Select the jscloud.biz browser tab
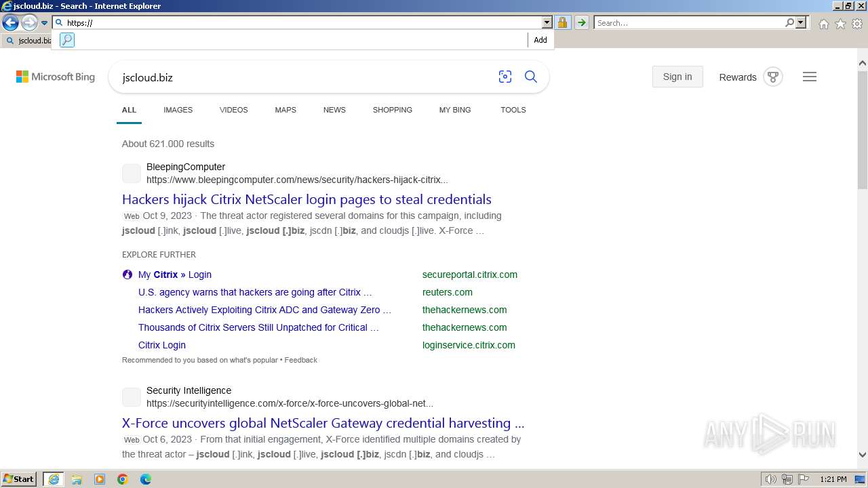The width and height of the screenshot is (868, 488). pos(27,41)
